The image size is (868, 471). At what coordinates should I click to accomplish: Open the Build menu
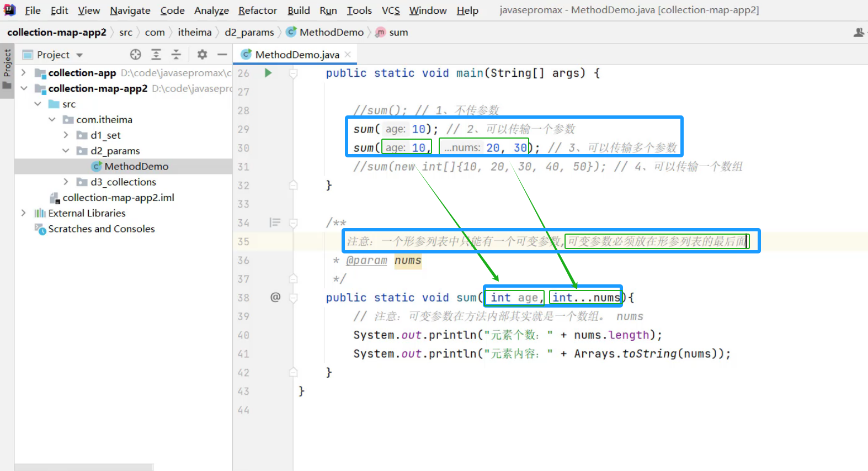click(299, 10)
